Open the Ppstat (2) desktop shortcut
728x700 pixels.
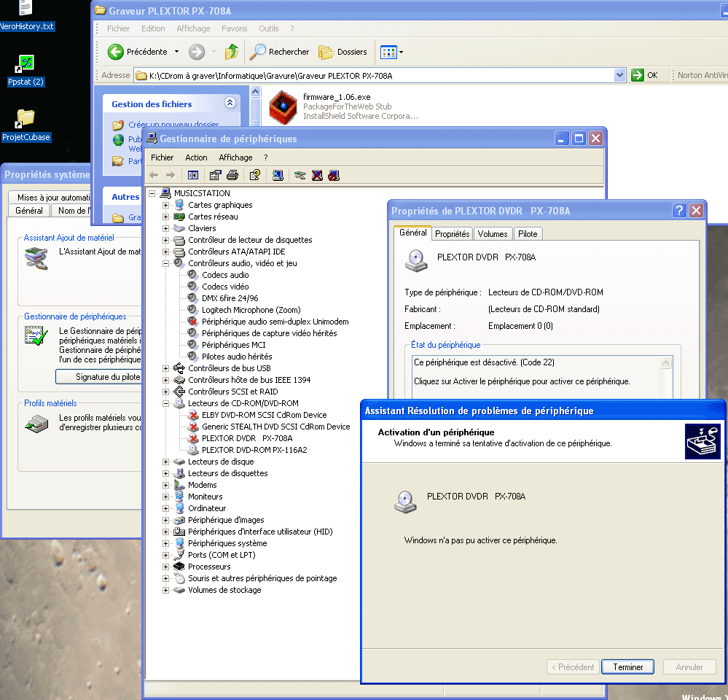click(26, 71)
